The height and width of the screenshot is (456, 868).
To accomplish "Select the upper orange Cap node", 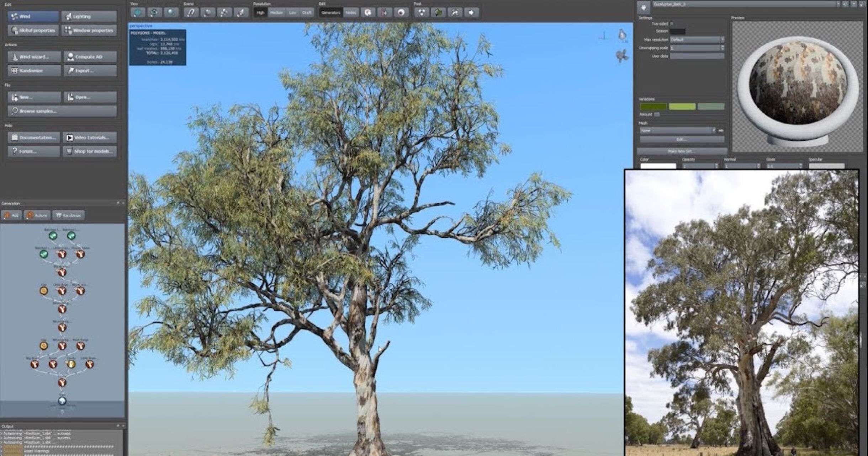I will (44, 291).
